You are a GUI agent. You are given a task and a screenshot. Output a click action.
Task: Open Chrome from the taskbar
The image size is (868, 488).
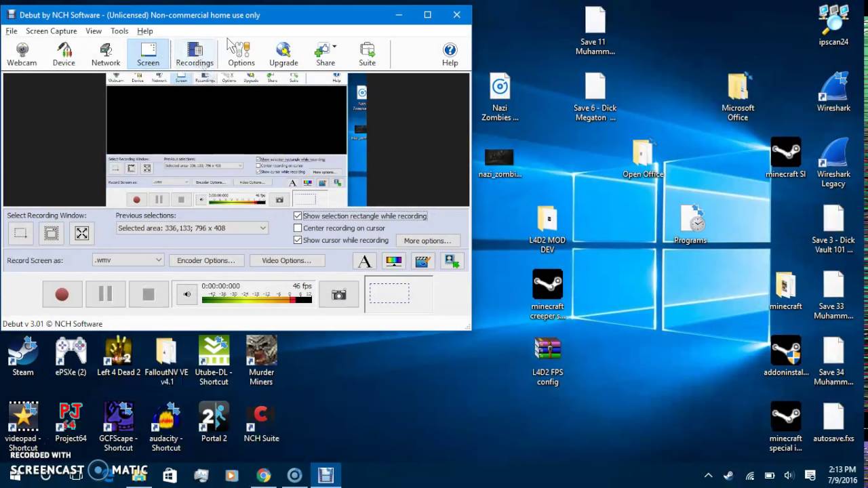[263, 475]
